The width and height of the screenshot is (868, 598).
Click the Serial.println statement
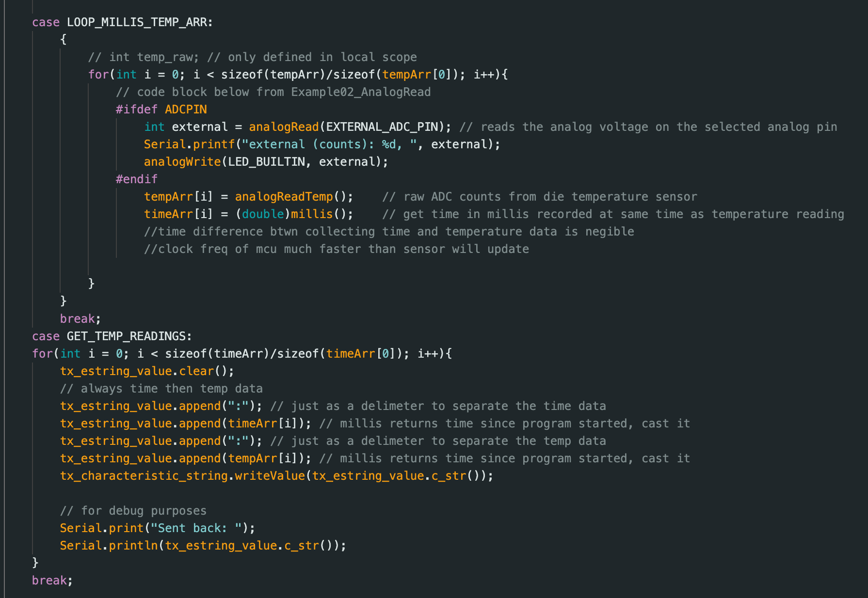[203, 546]
